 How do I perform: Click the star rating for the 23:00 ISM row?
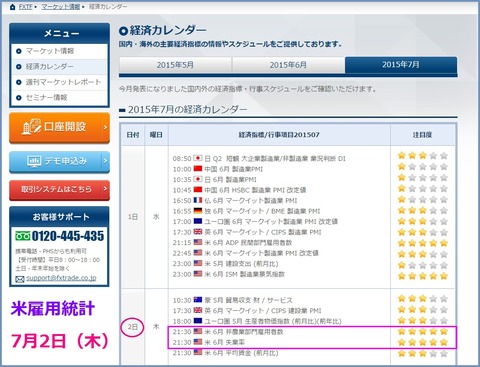tap(422, 276)
